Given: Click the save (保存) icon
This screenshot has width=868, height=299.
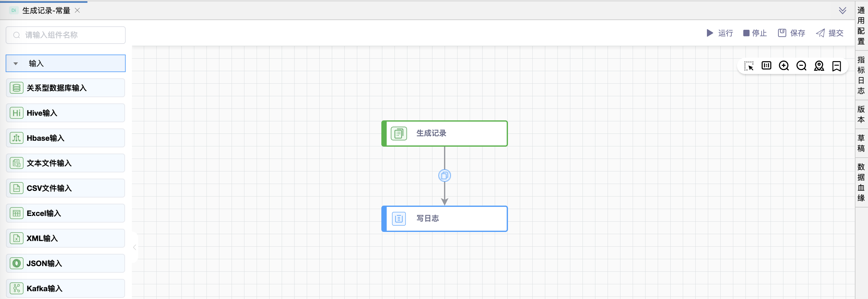Looking at the screenshot, I should click(x=782, y=33).
